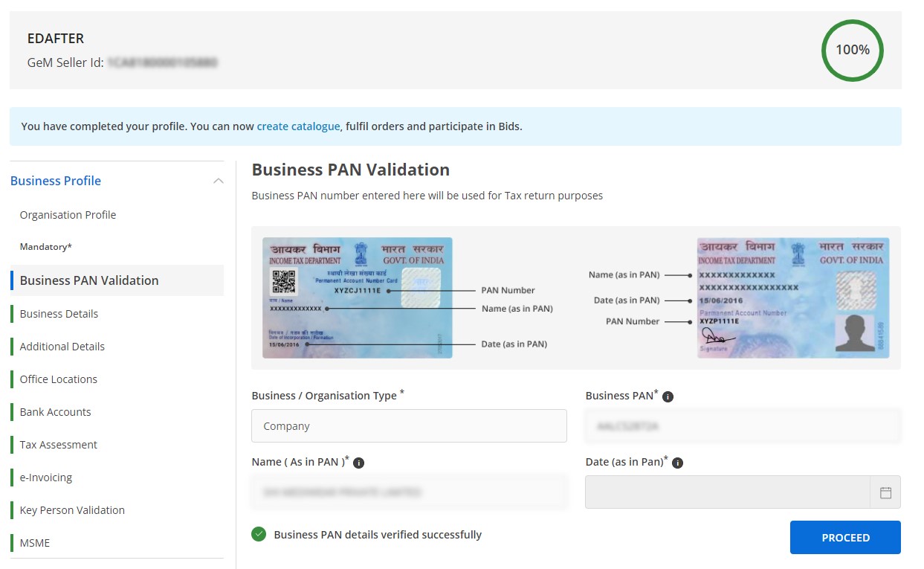Click info icon next to Name (As in PAN)
This screenshot has height=569, width=924.
coord(358,462)
